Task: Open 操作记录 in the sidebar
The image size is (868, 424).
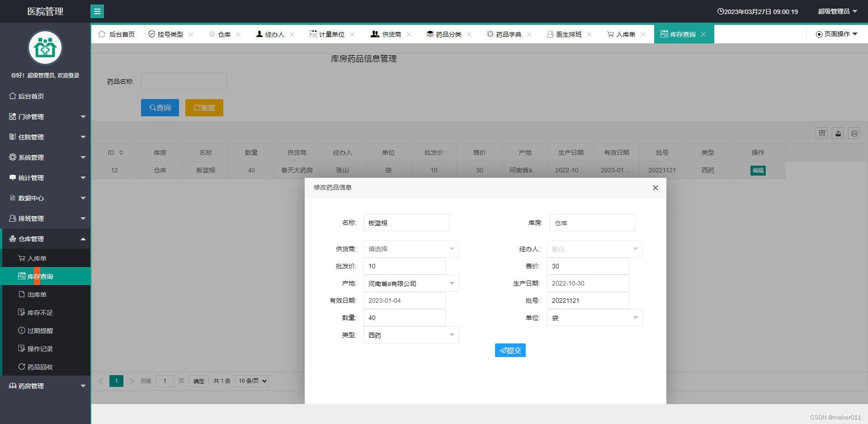Action: click(x=46, y=349)
